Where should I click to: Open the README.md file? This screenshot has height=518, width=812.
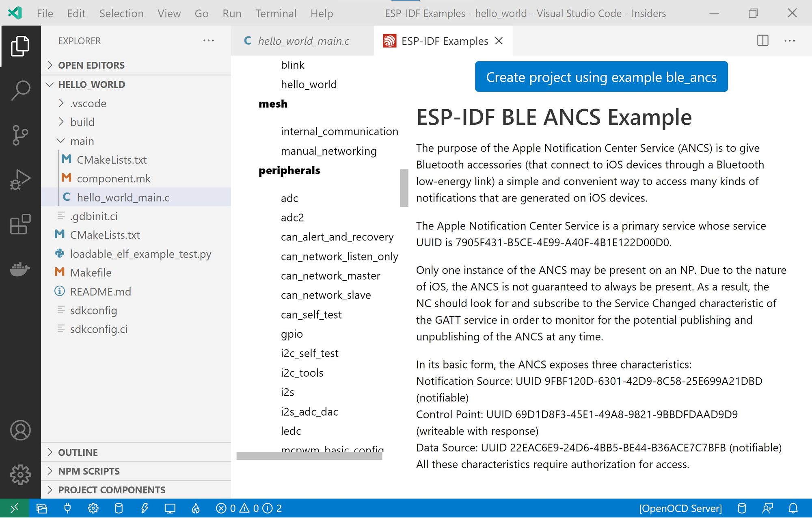click(x=136, y=291)
